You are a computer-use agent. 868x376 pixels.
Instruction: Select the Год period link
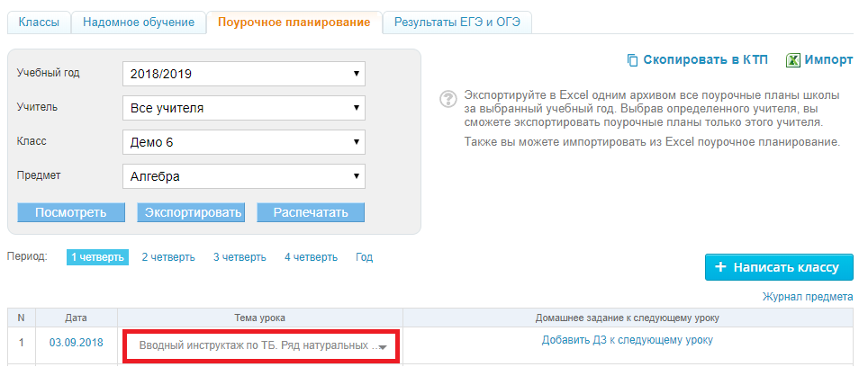[x=365, y=257]
